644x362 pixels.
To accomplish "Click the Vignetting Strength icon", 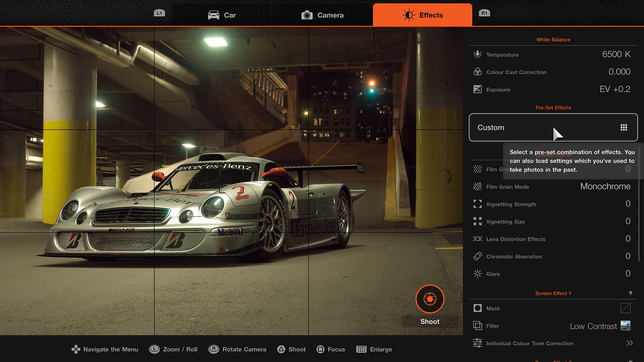I will (477, 204).
